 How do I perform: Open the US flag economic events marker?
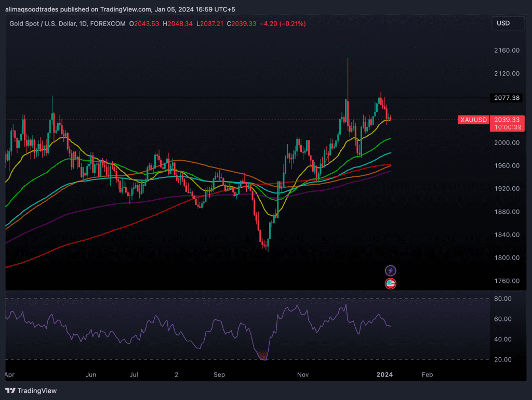[390, 283]
